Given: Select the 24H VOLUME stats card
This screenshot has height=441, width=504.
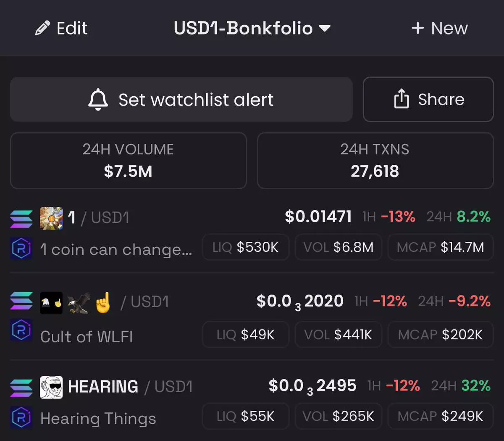Looking at the screenshot, I should point(128,161).
